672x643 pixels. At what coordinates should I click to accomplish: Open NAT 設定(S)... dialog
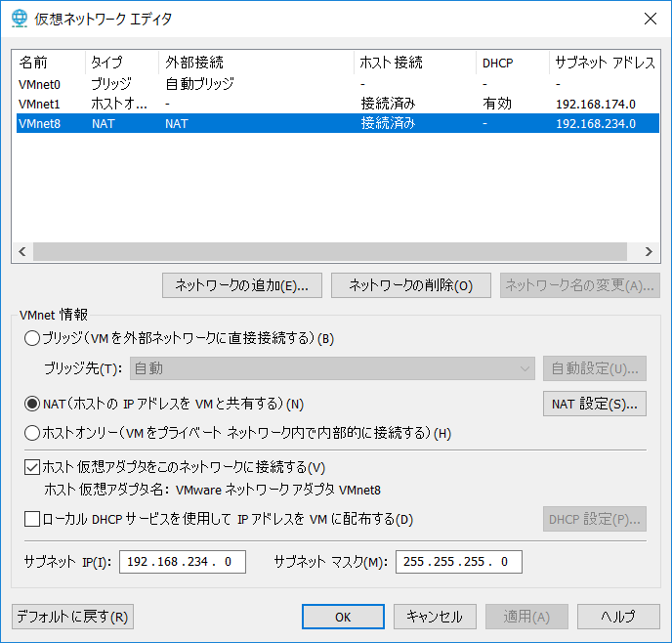[x=595, y=404]
